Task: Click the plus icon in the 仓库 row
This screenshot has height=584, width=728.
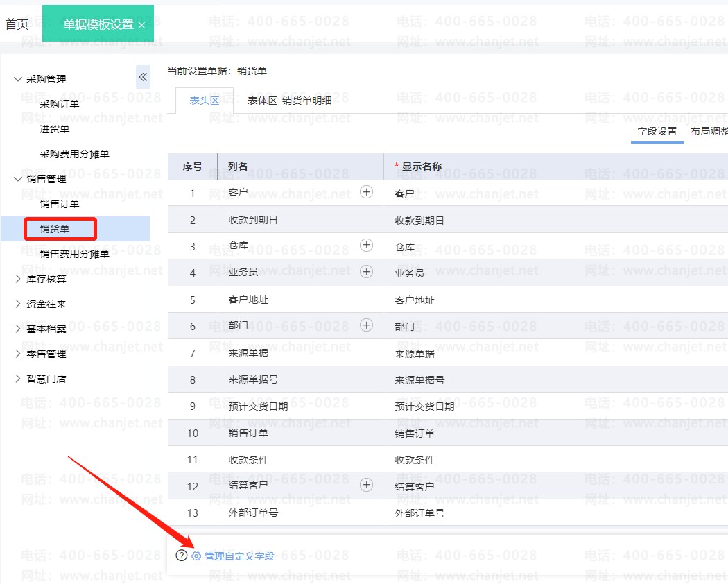Action: [366, 245]
